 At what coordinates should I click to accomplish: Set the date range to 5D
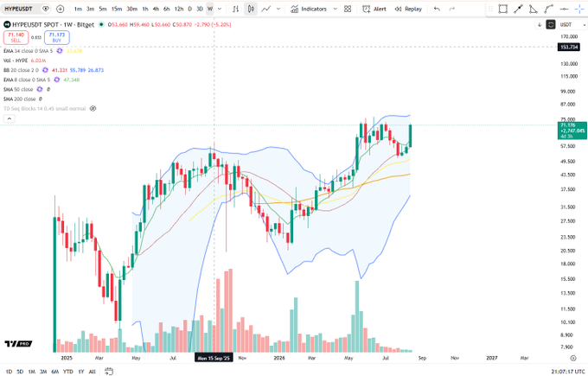tap(20, 372)
